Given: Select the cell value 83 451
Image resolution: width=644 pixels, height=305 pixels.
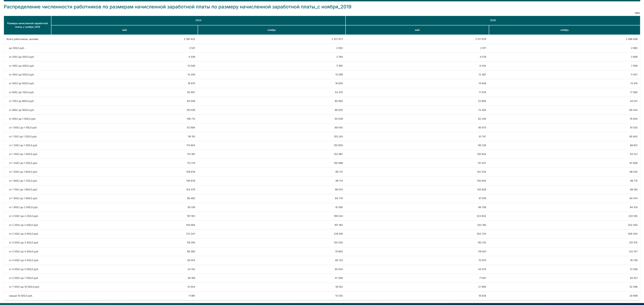Looking at the screenshot, I should 634,278.
